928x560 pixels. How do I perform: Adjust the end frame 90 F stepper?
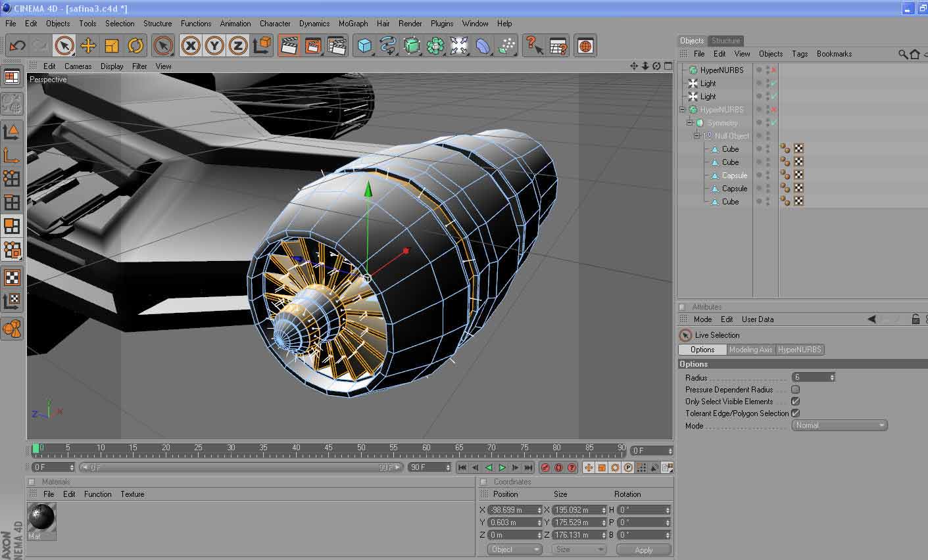pyautogui.click(x=448, y=467)
